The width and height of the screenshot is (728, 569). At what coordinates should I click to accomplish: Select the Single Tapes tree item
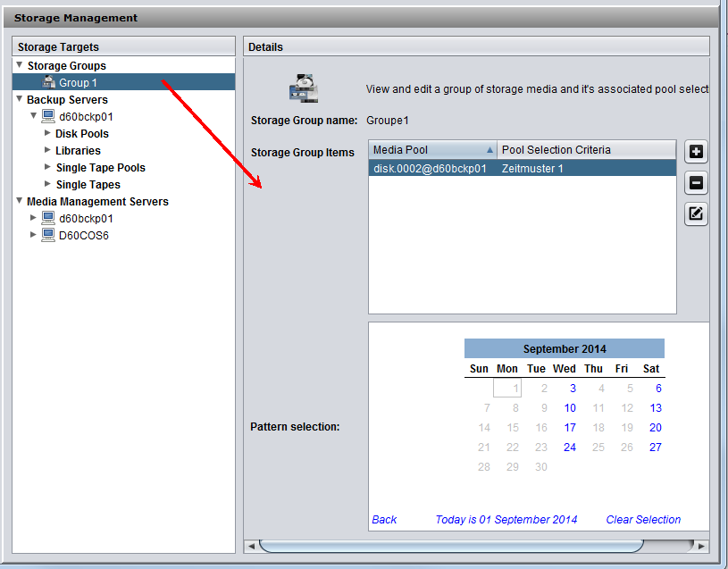(x=88, y=185)
